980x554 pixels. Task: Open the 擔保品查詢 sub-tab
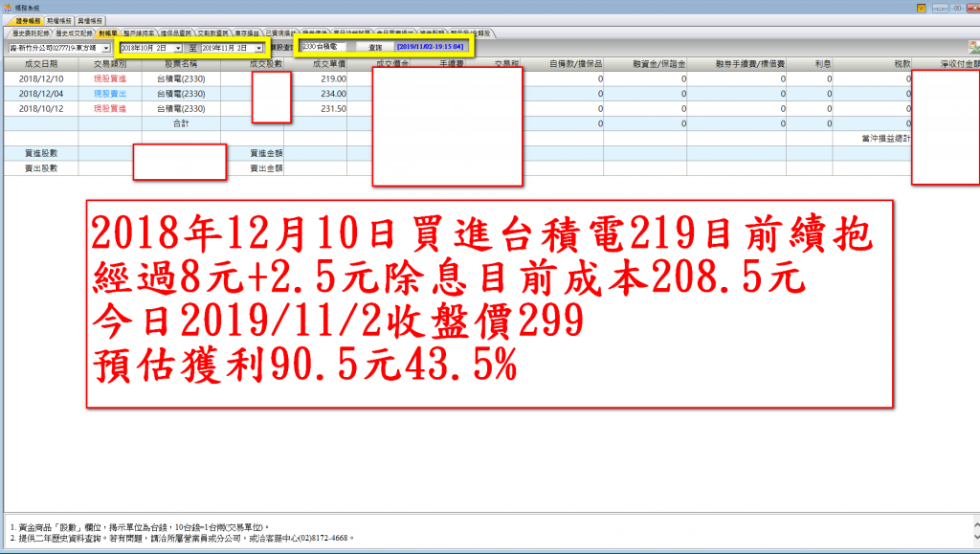point(176,33)
